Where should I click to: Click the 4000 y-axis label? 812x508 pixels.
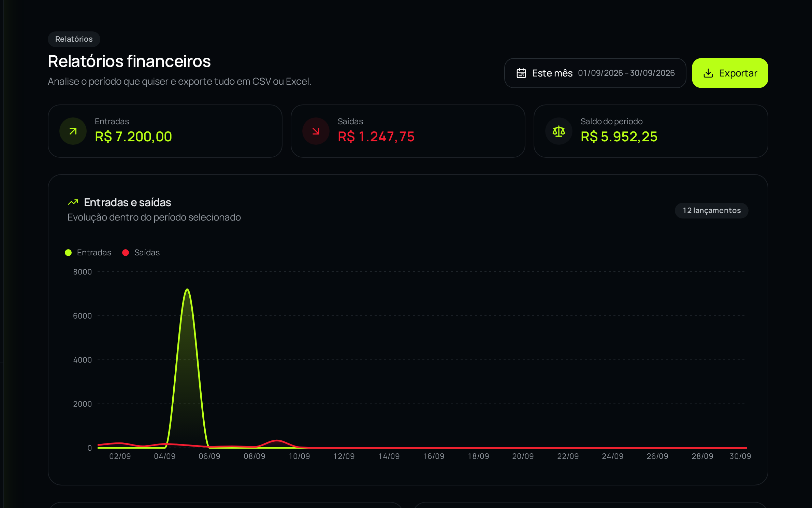(83, 360)
